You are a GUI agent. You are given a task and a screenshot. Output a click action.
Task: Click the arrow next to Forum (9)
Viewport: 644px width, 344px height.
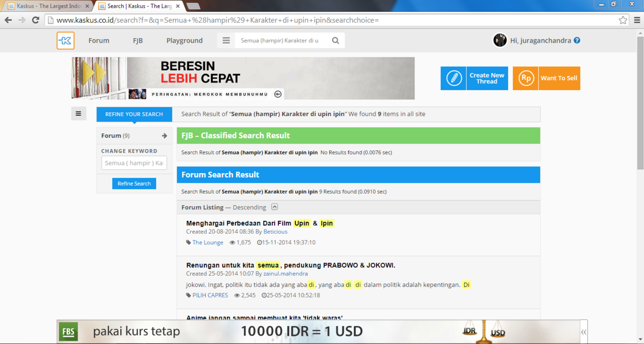coord(165,136)
